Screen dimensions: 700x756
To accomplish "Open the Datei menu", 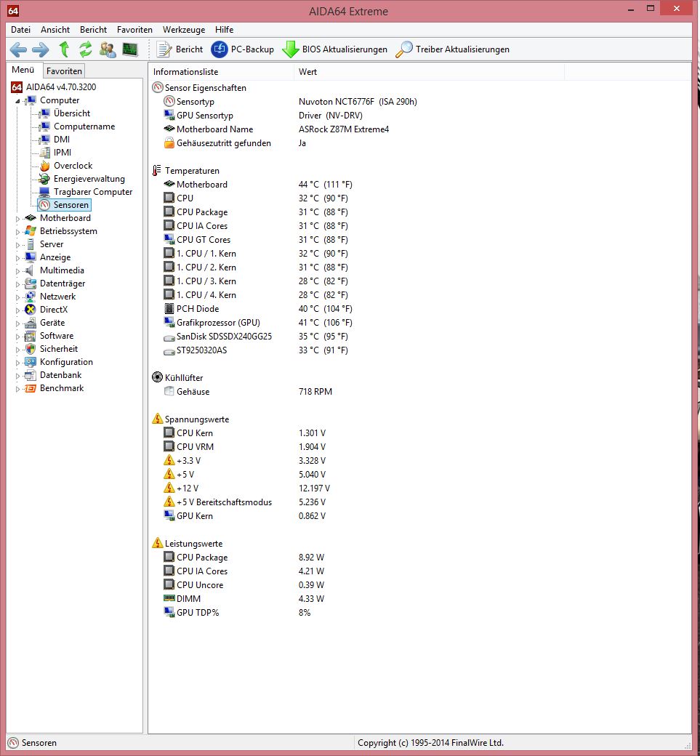I will coord(21,29).
